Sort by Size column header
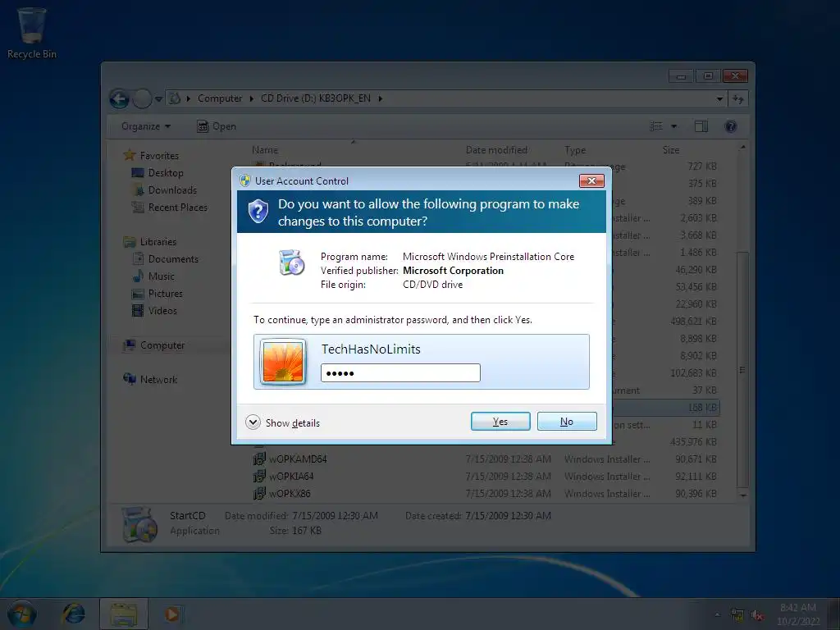This screenshot has width=840, height=630. point(671,150)
